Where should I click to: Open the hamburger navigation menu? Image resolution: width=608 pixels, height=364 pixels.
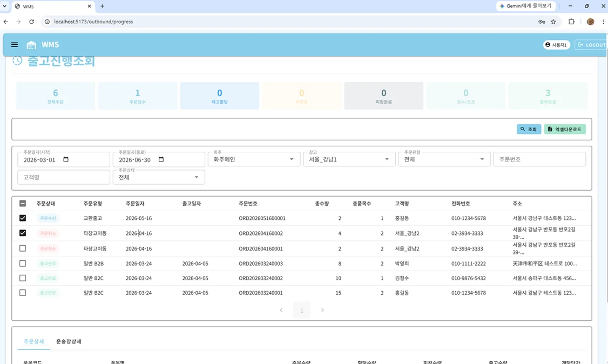pos(15,45)
